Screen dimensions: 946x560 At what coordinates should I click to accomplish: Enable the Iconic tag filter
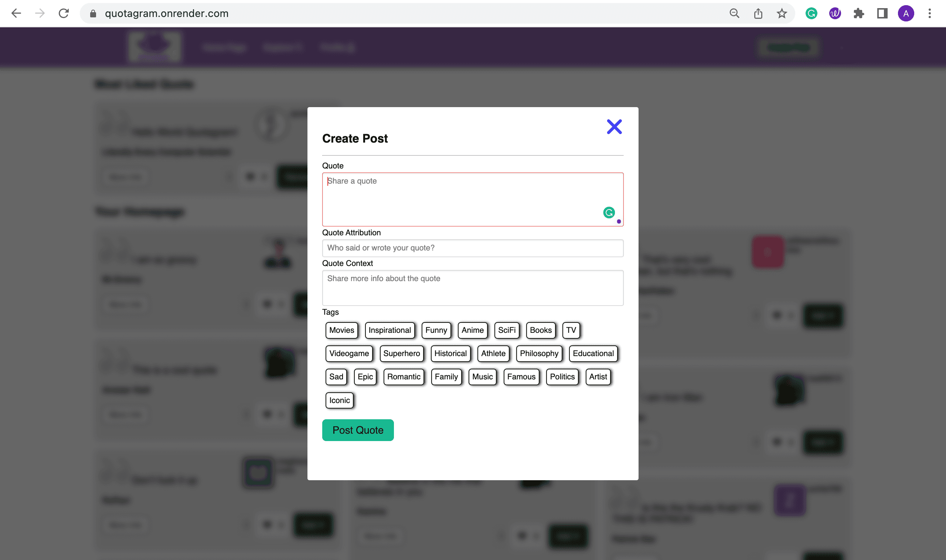(x=340, y=400)
